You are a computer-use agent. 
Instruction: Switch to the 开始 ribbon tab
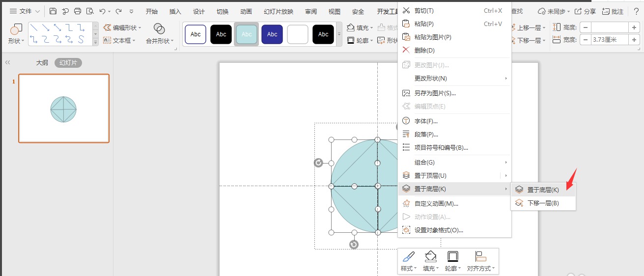point(152,12)
